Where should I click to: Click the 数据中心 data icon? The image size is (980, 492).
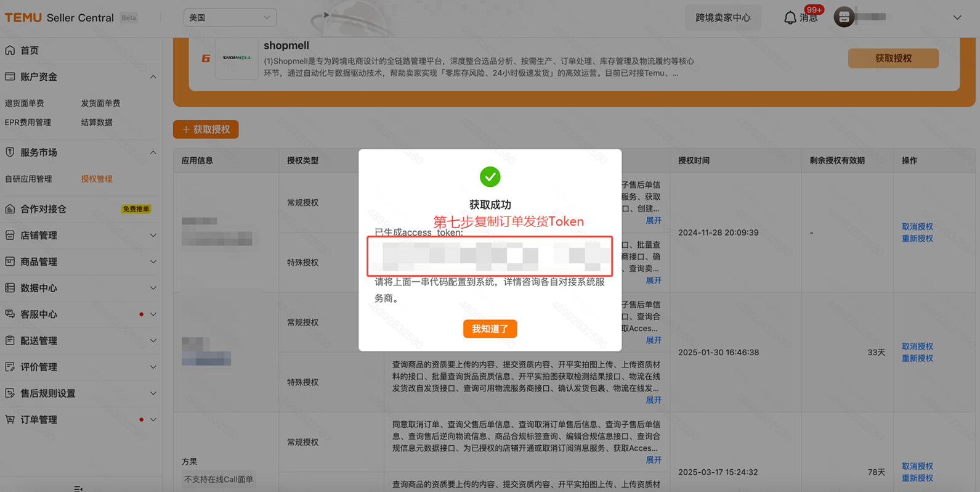click(10, 288)
